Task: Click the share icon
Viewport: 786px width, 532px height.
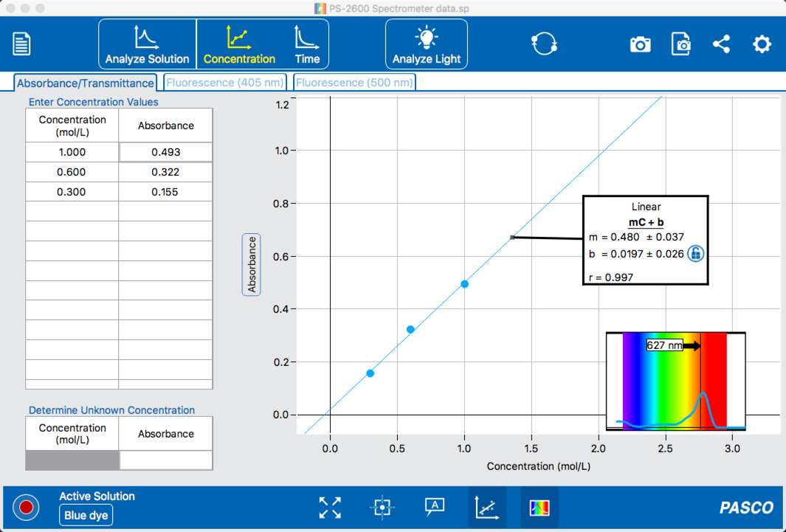Action: coord(721,44)
